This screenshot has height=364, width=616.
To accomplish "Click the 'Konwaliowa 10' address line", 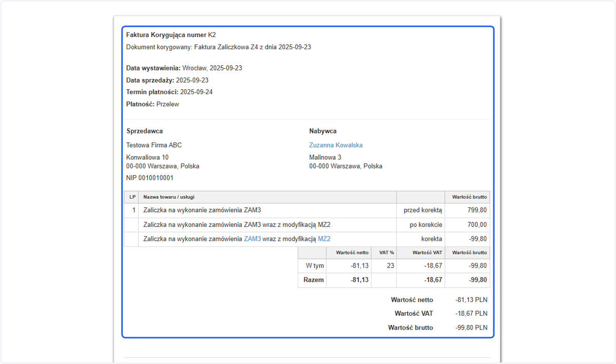I will coord(147,158).
